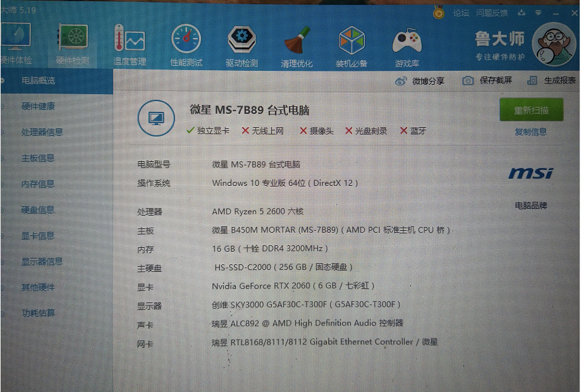581x392 pixels.
Task: Open 驱动检测 driver detection
Action: [x=242, y=46]
